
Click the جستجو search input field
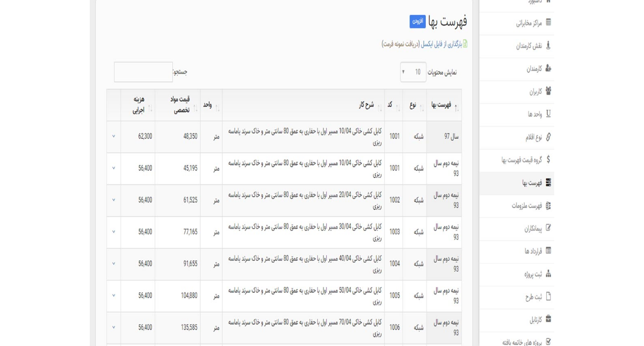[144, 72]
